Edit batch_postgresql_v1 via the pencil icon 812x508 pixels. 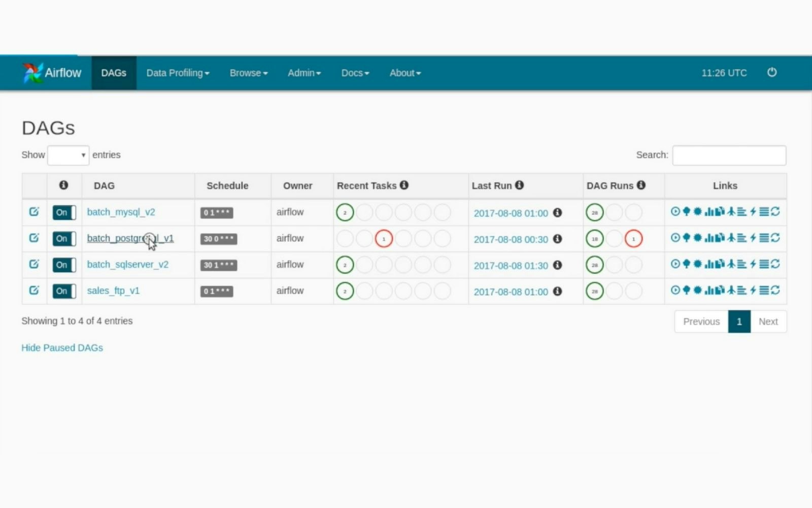pyautogui.click(x=34, y=238)
